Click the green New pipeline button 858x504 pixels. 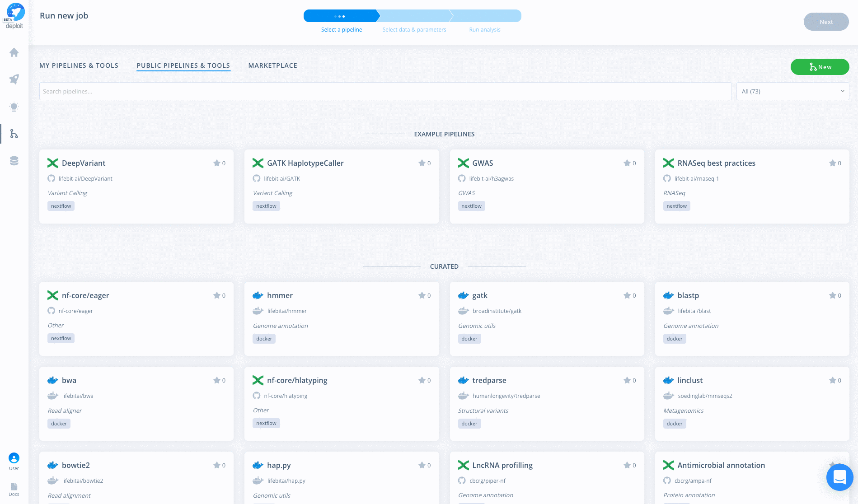click(x=820, y=67)
